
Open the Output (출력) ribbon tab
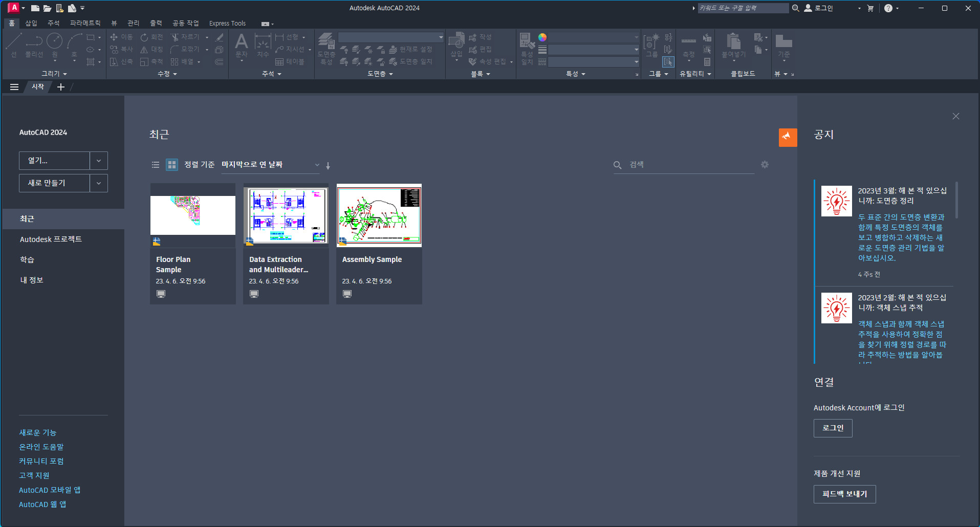[x=156, y=23]
